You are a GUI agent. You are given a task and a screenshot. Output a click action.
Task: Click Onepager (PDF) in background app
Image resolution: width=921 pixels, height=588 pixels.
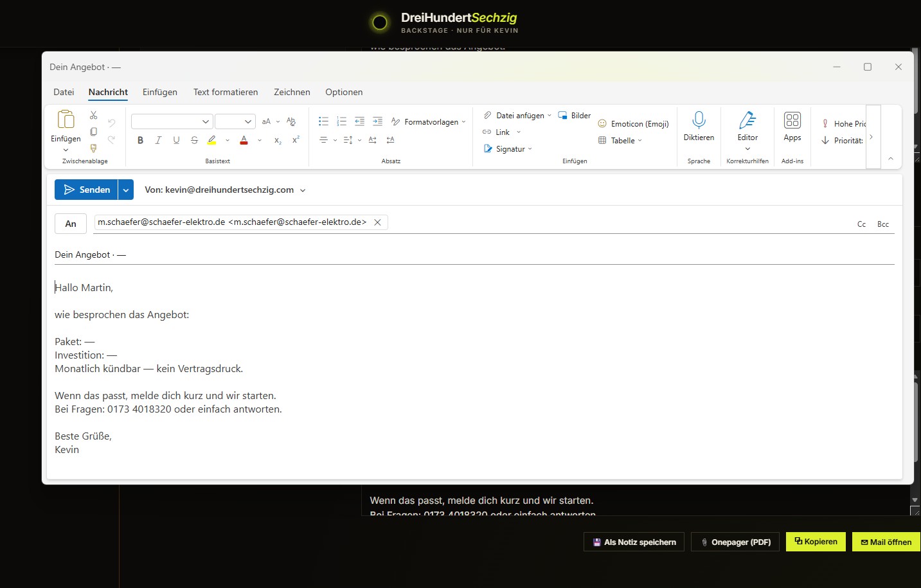(x=735, y=542)
